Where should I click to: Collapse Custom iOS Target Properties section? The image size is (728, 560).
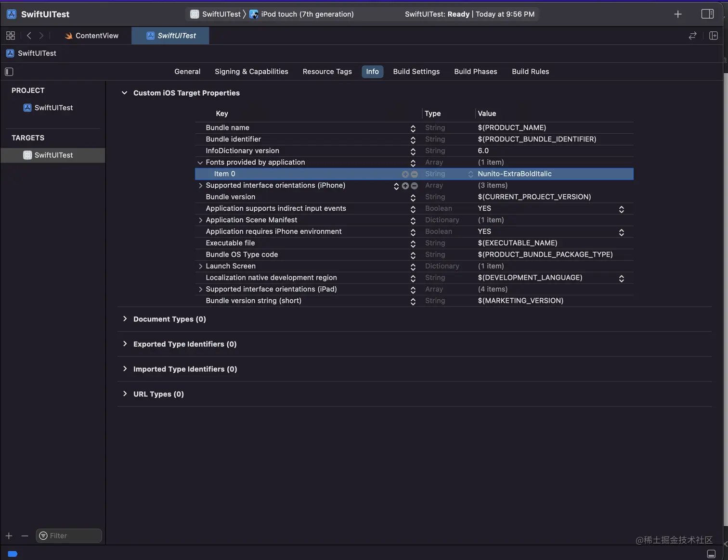pos(124,93)
